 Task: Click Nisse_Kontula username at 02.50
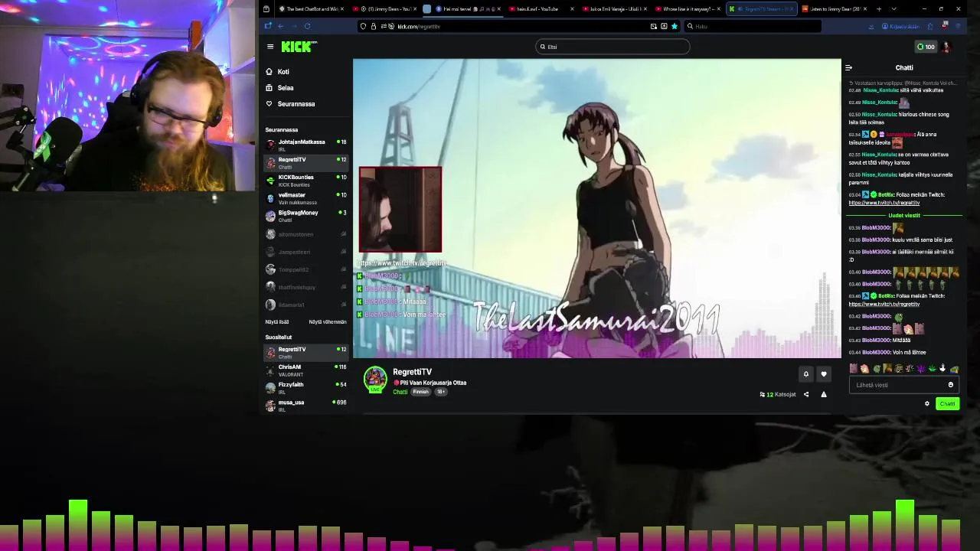(880, 114)
